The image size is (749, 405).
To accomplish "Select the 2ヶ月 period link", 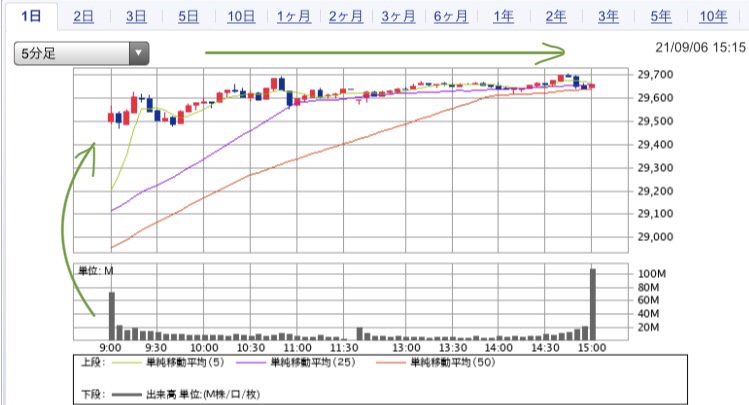I will click(346, 16).
